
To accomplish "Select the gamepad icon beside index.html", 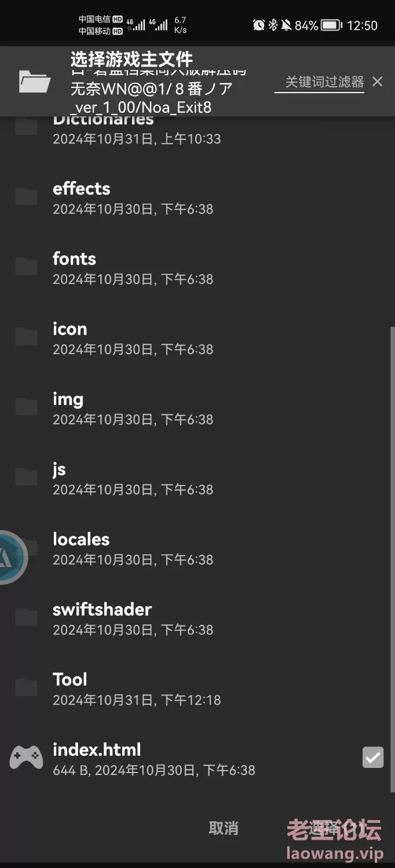I will pos(27,757).
